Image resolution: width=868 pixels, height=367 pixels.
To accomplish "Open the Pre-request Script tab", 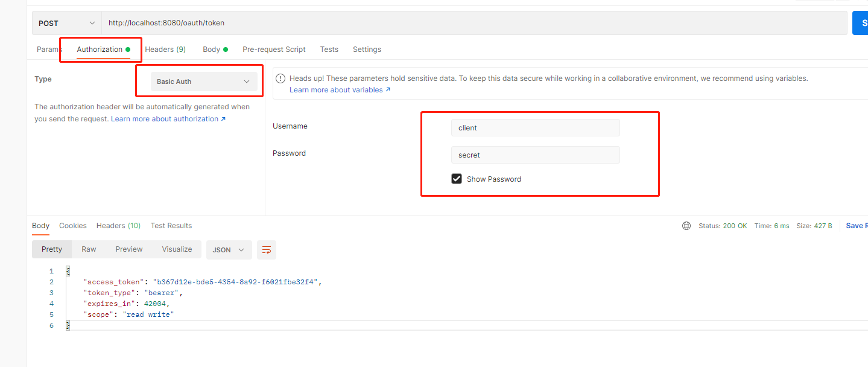I will coord(274,49).
